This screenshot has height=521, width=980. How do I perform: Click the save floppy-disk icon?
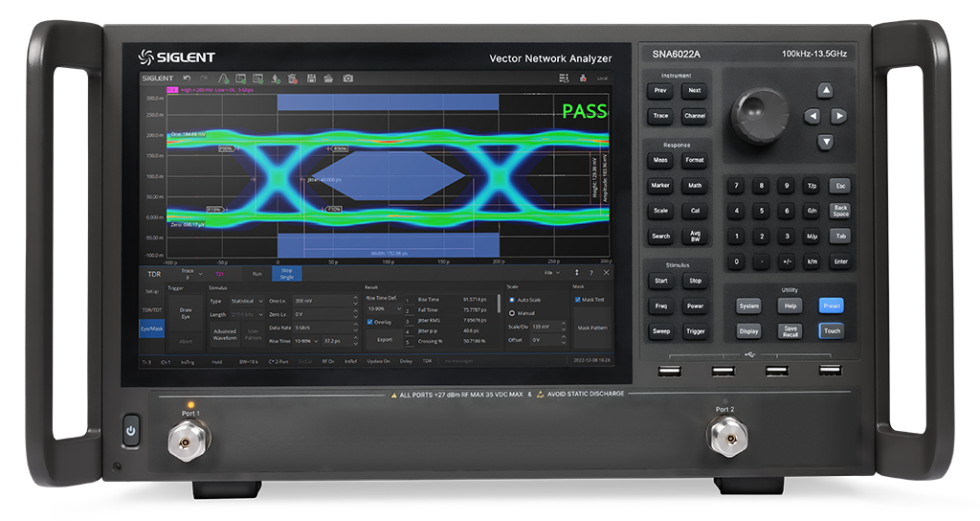coord(311,79)
